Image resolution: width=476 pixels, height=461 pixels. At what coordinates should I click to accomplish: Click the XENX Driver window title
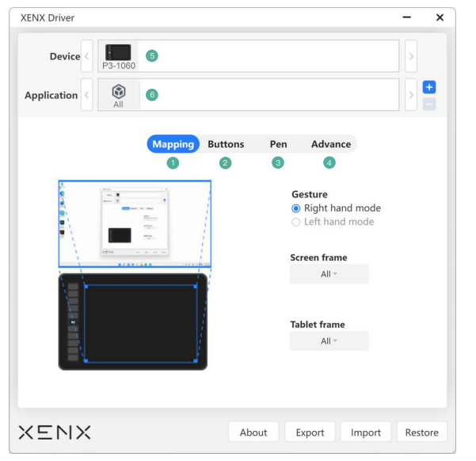[x=48, y=17]
